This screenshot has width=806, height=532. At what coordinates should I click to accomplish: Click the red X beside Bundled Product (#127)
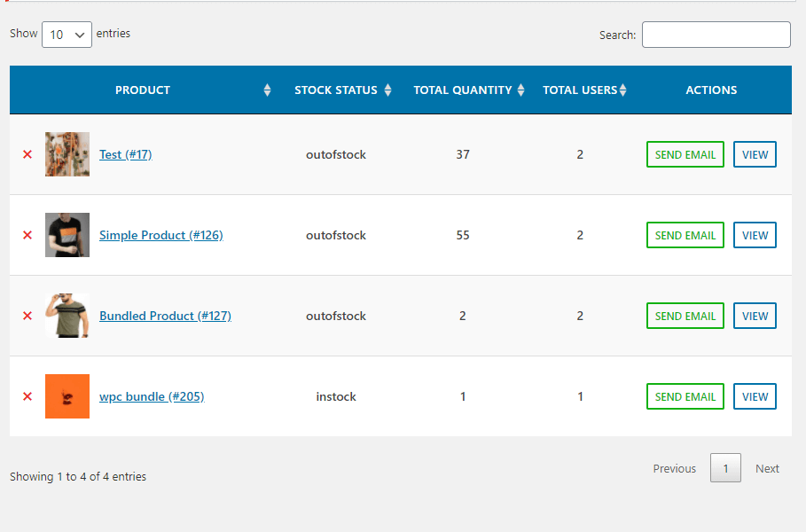[x=27, y=316]
